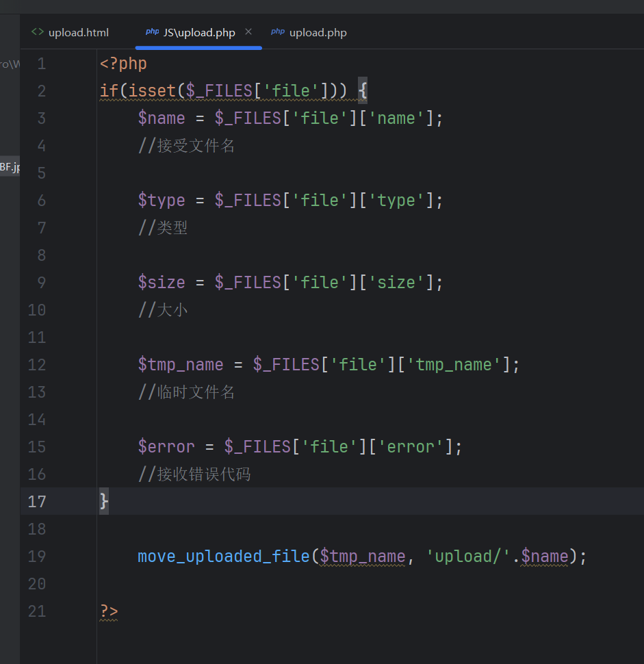Viewport: 644px width, 664px height.
Task: Click the $tmp_name variable on line 12
Action: point(181,365)
